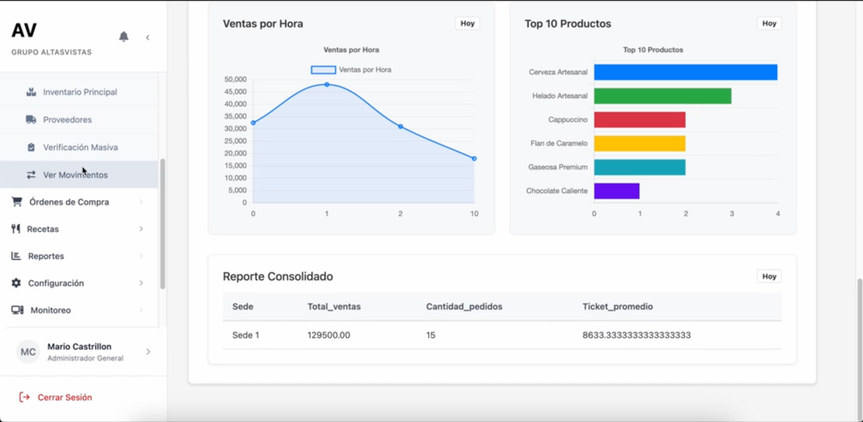Screen dimensions: 863x422
Task: Click the 8633.333 average ticket cell
Action: (636, 335)
